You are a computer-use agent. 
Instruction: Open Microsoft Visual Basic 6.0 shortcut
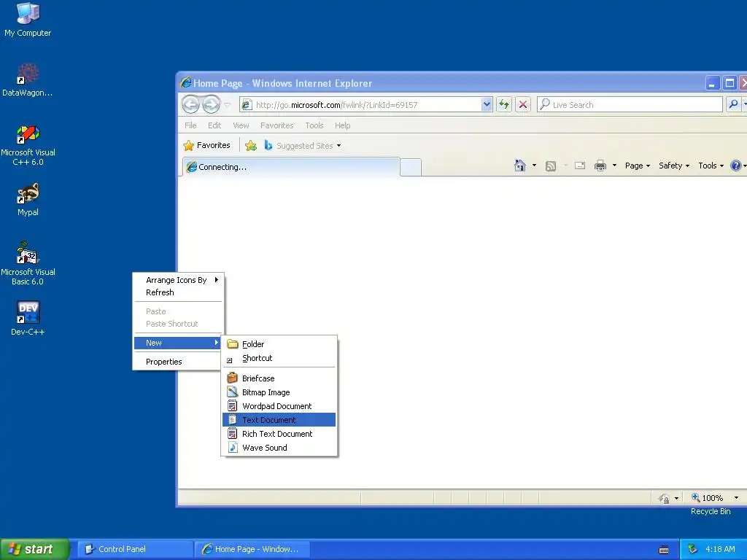(28, 263)
